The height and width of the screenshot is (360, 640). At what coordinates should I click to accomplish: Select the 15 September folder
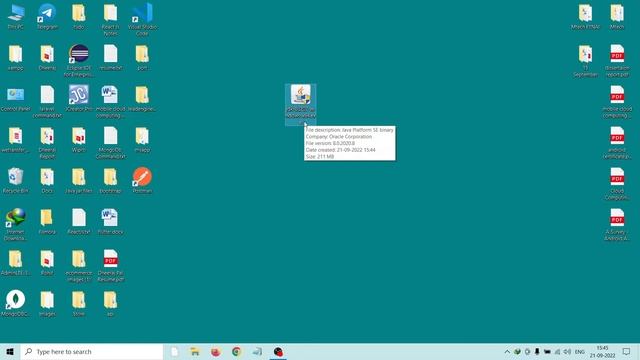click(585, 61)
